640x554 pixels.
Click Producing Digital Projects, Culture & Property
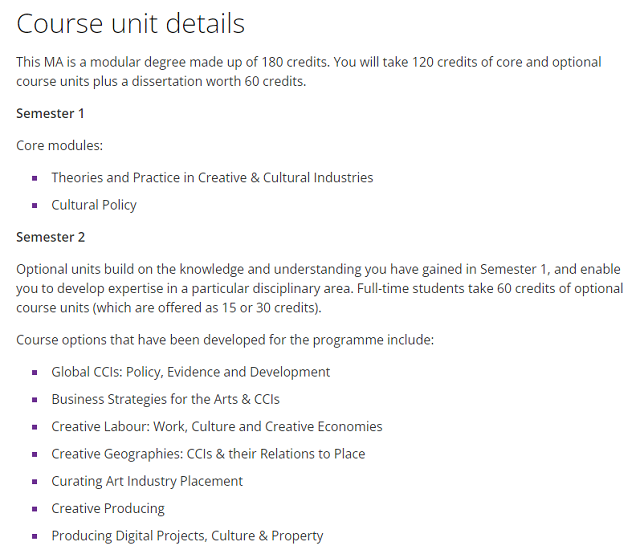coord(187,536)
